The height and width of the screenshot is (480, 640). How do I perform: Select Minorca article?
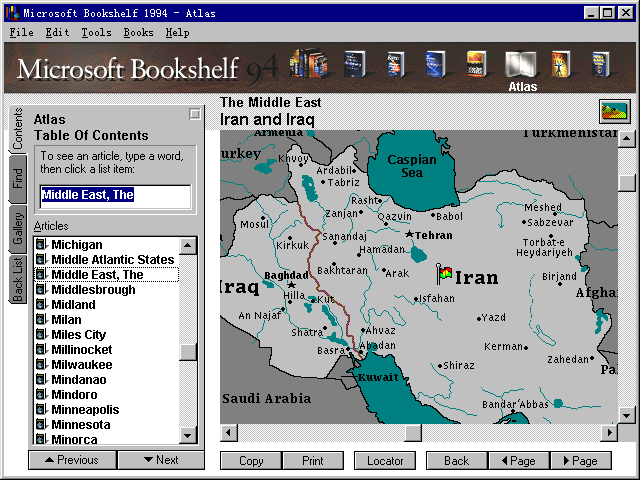click(106, 439)
